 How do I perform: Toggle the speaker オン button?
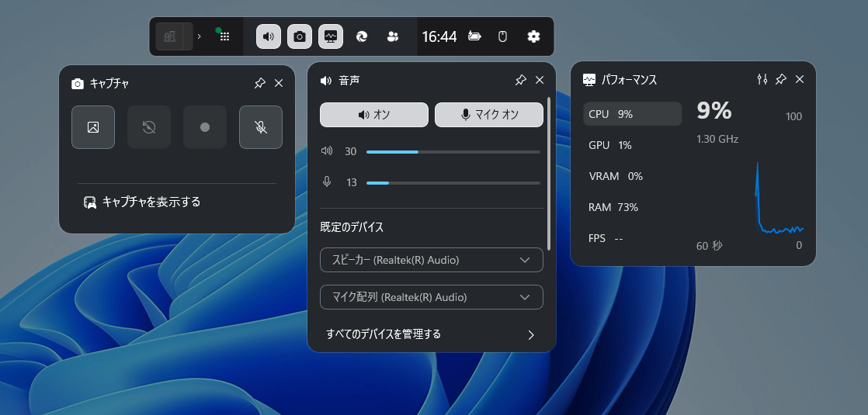point(374,115)
